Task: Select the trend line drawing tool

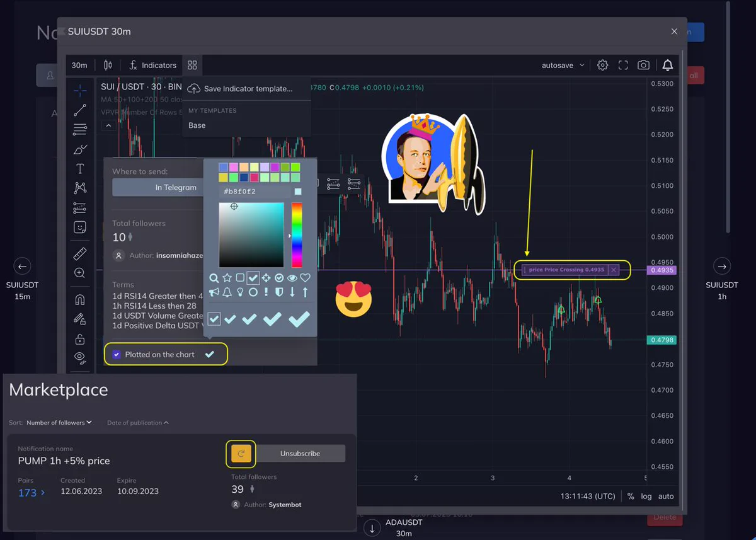Action: pos(80,110)
